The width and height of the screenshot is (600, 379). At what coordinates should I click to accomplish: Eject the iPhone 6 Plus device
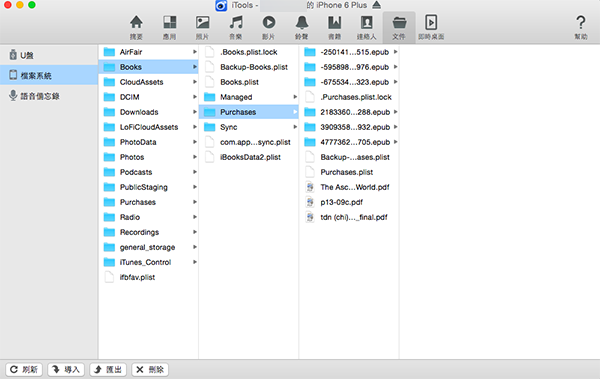tap(377, 5)
